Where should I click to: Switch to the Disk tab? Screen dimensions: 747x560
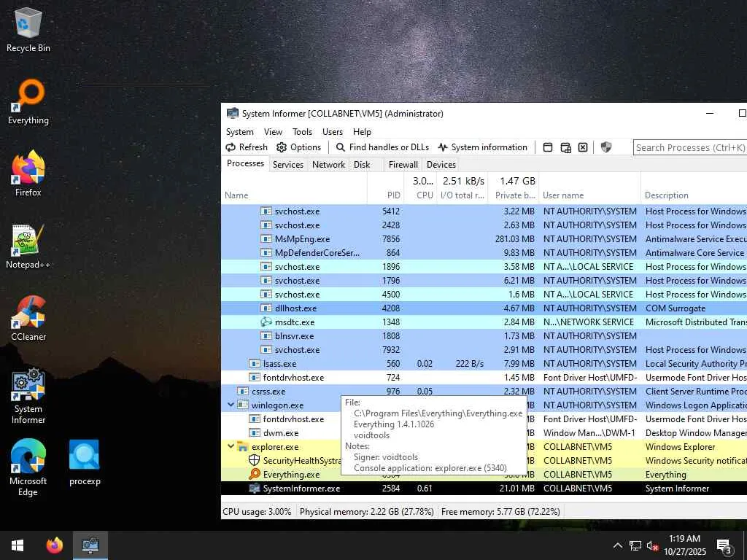coord(362,164)
